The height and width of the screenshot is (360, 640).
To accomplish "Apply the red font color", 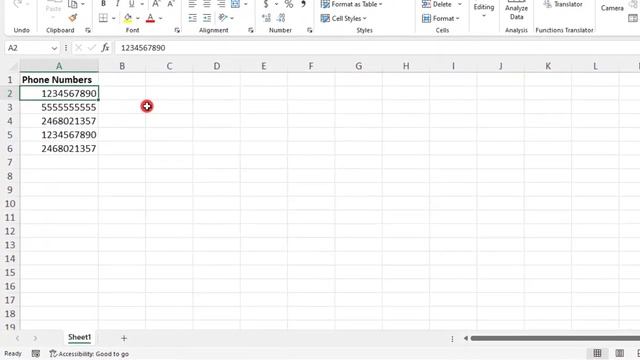I will [150, 18].
